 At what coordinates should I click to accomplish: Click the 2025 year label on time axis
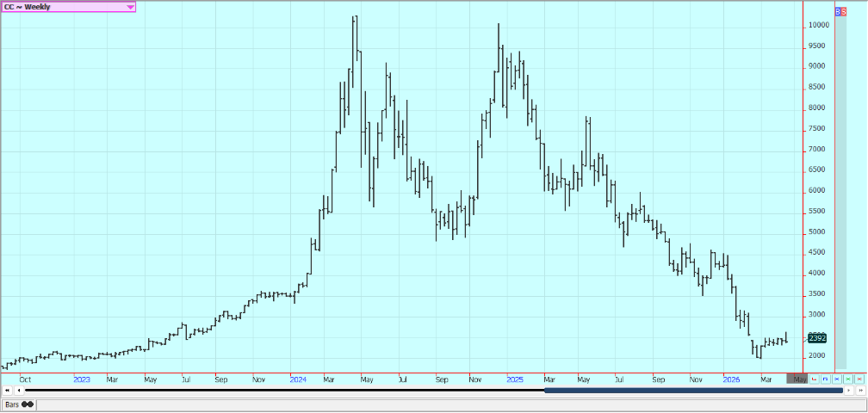(514, 379)
